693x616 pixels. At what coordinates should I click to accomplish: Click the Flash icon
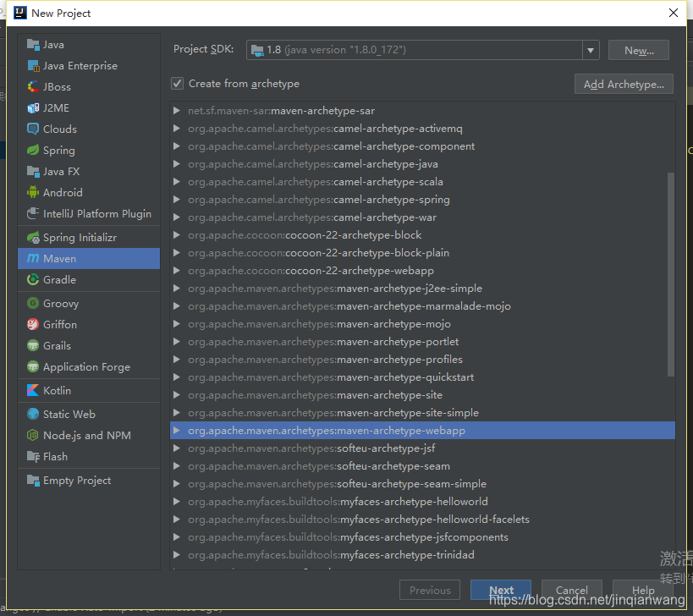(x=33, y=456)
